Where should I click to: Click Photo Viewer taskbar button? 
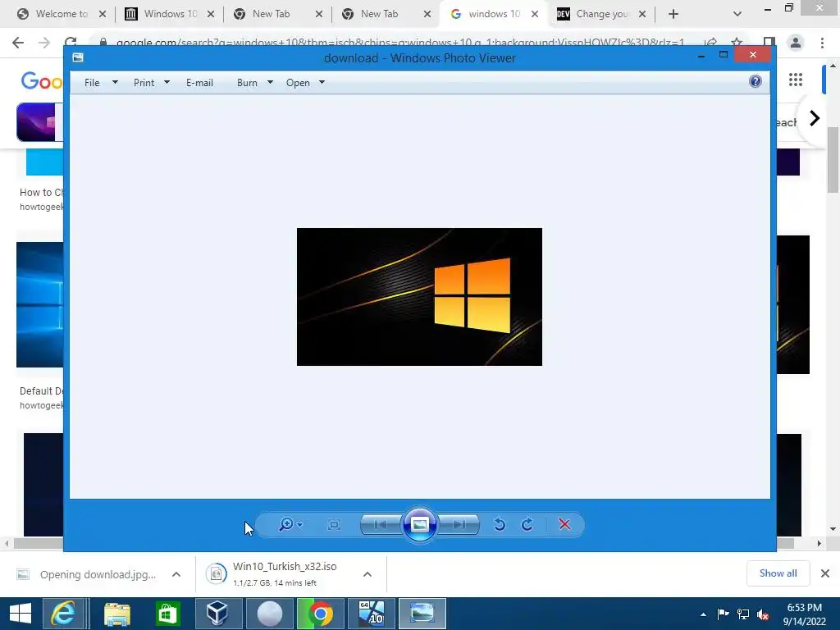(422, 614)
